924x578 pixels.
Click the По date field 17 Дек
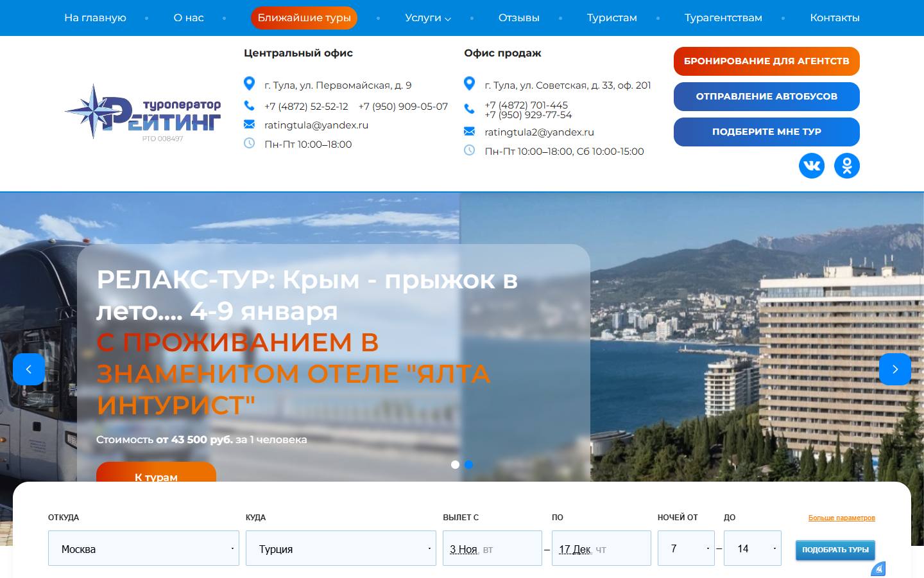[x=601, y=548]
